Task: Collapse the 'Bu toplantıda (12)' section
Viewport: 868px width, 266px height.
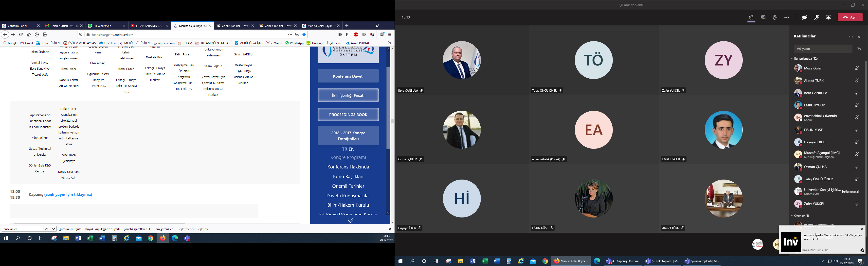Action: [792, 59]
